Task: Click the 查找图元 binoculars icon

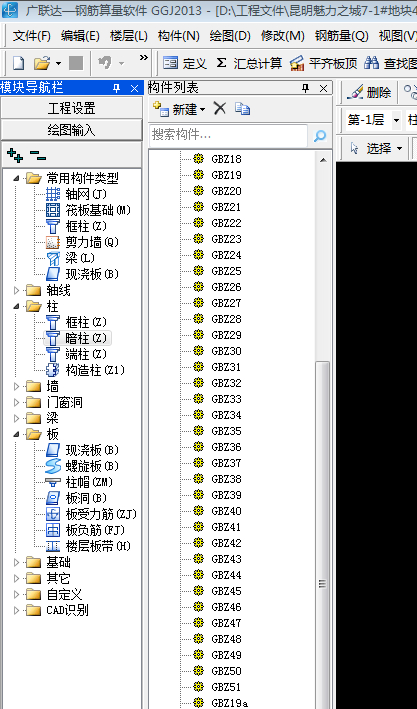Action: tap(372, 63)
